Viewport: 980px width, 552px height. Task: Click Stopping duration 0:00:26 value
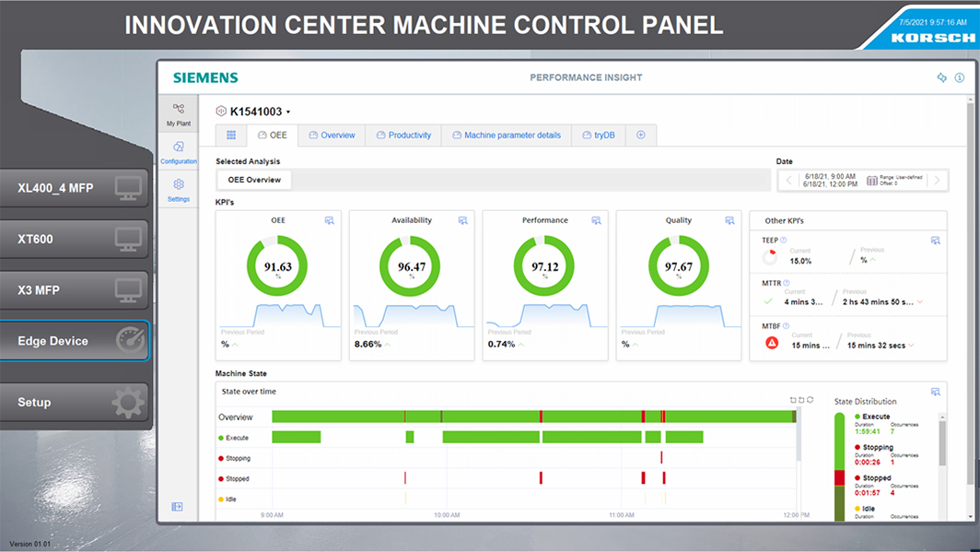click(867, 462)
